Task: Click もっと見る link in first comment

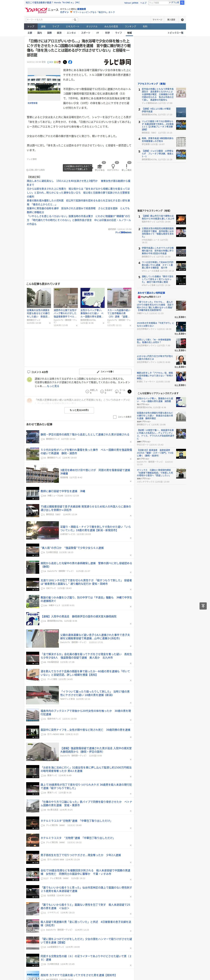Action: click(53, 386)
